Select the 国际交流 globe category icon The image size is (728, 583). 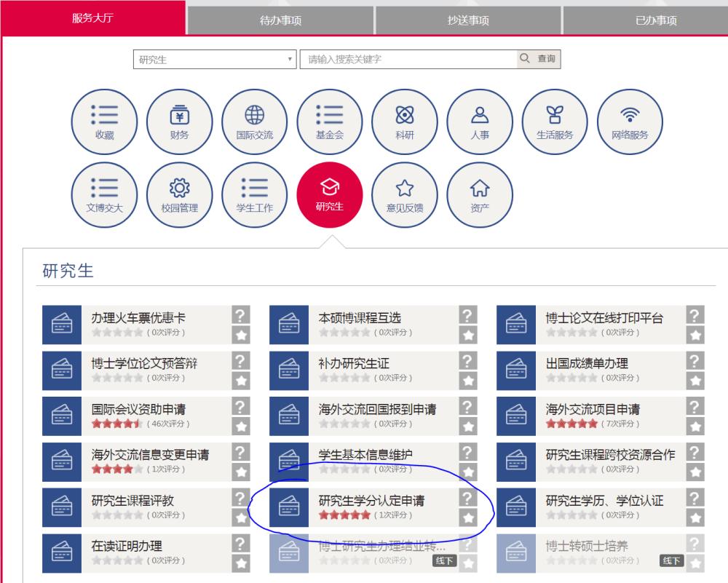254,122
